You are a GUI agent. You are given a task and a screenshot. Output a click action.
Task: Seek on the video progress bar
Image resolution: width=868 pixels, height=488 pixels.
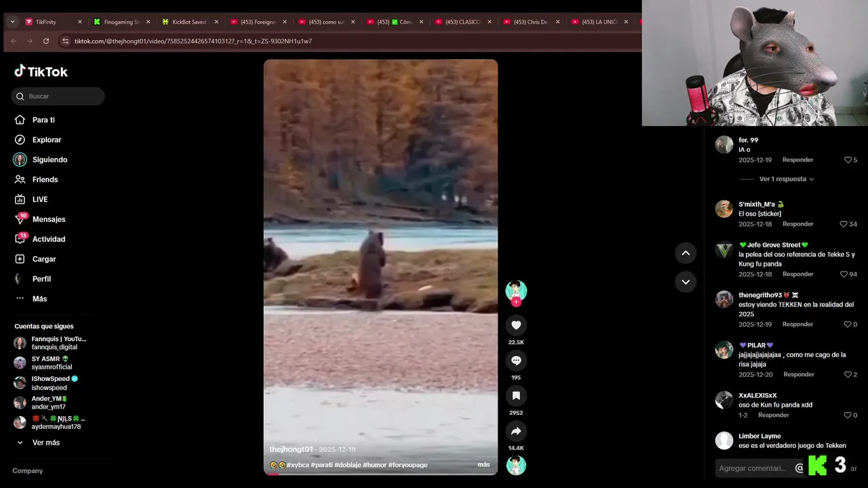pyautogui.click(x=380, y=473)
